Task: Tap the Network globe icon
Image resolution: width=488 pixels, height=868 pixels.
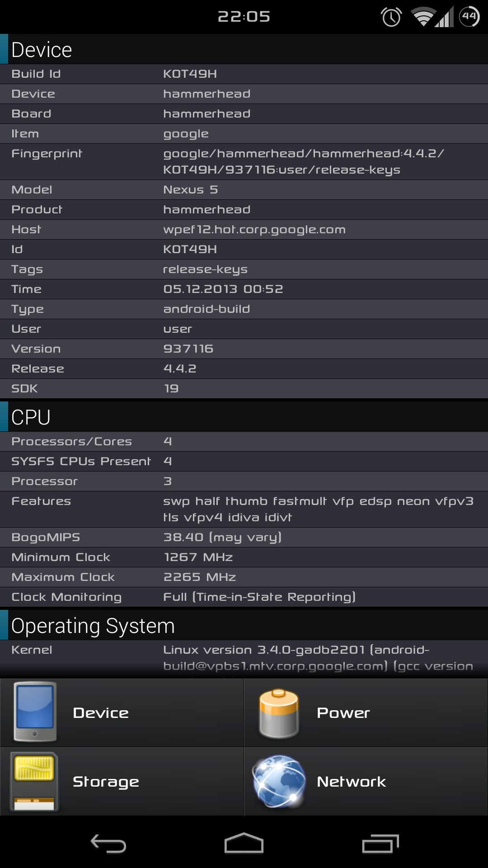Action: pyautogui.click(x=279, y=781)
